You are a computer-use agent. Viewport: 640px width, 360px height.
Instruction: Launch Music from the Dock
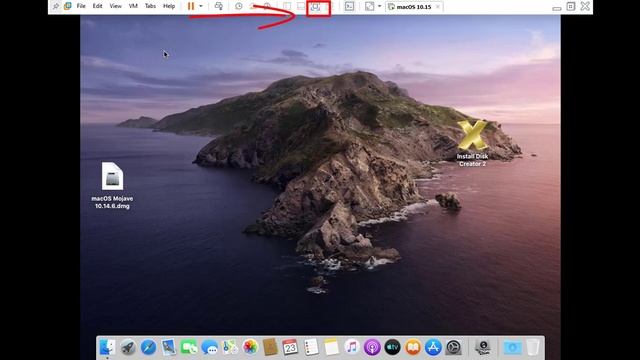[x=351, y=347]
